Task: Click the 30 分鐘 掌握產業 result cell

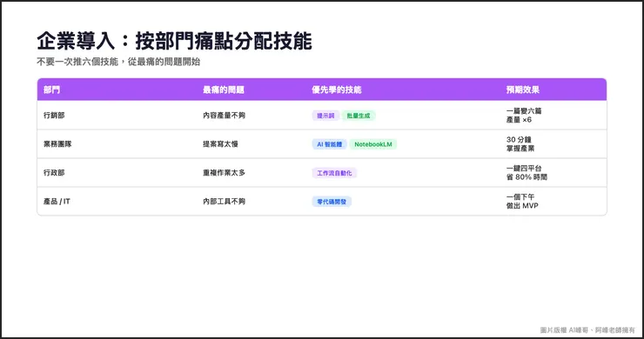Action: tap(520, 144)
